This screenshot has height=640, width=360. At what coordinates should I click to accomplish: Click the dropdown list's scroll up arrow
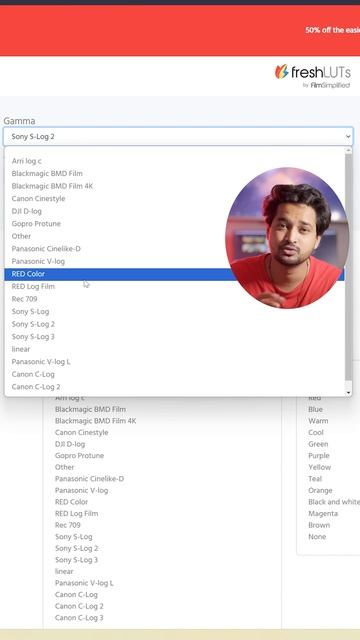348,150
